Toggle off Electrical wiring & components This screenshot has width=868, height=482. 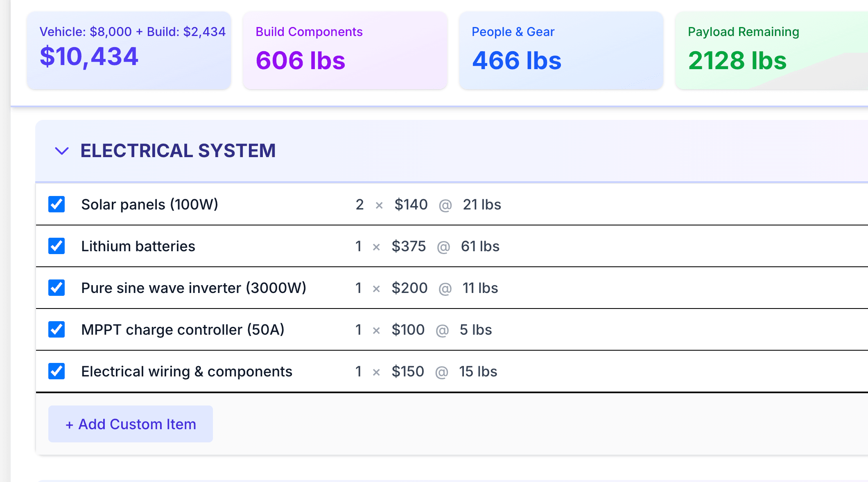click(57, 372)
